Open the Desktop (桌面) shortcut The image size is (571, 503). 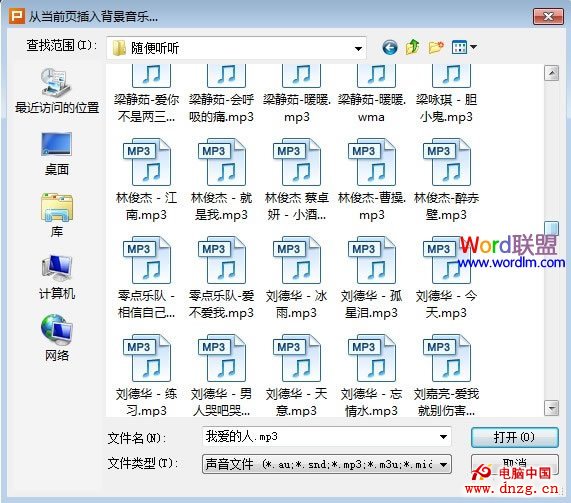57,154
